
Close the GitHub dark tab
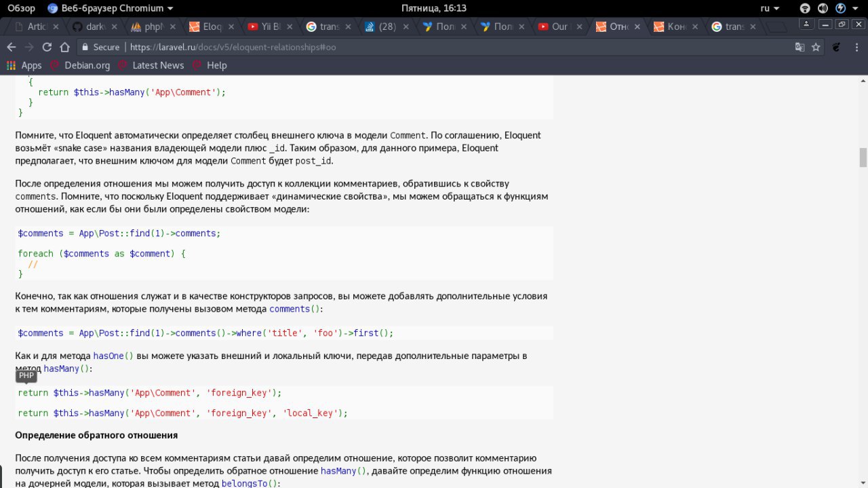115,27
